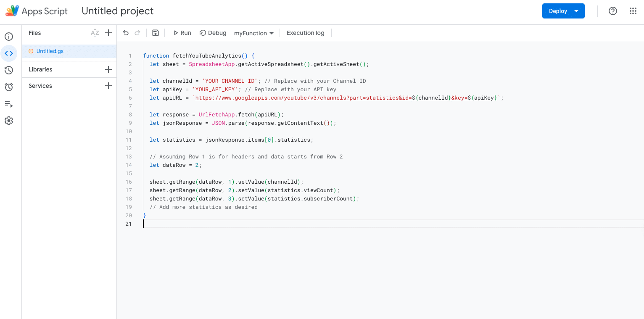Click the fetchYouTubeAnalytics function name

(x=207, y=56)
